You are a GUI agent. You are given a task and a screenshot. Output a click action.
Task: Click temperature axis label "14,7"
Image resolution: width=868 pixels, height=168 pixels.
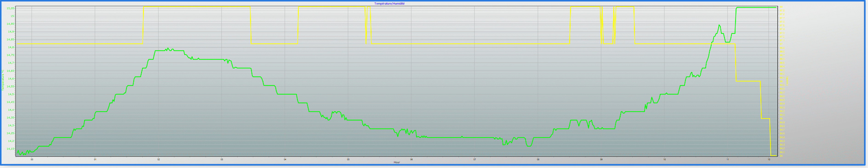pos(11,63)
